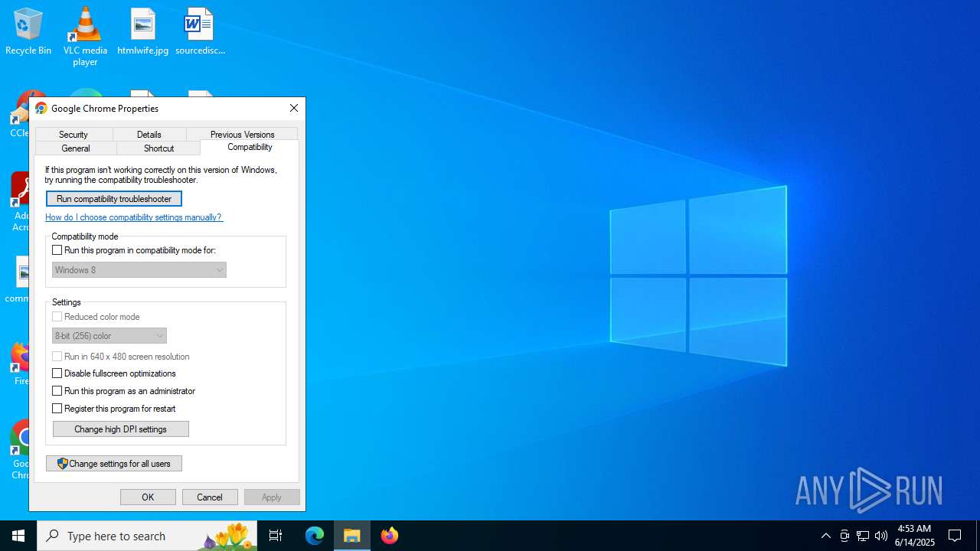Open the network status tray icon
Image resolution: width=980 pixels, height=551 pixels.
click(x=863, y=536)
